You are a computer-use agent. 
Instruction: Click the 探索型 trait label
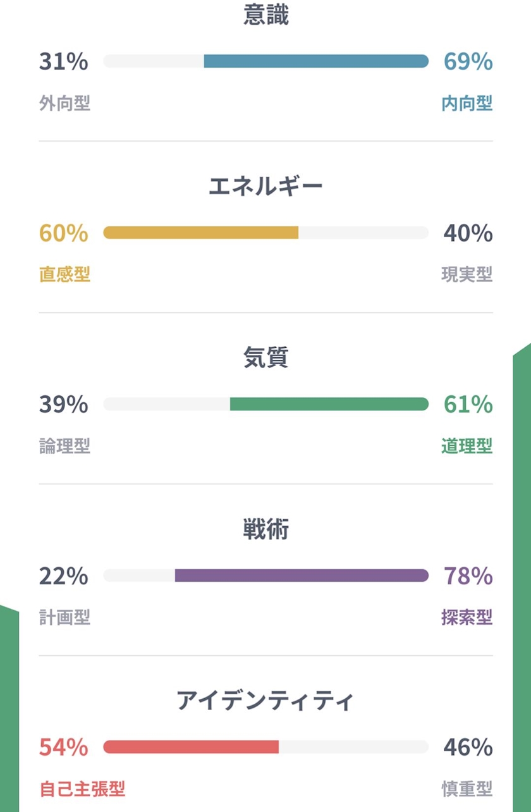click(467, 617)
